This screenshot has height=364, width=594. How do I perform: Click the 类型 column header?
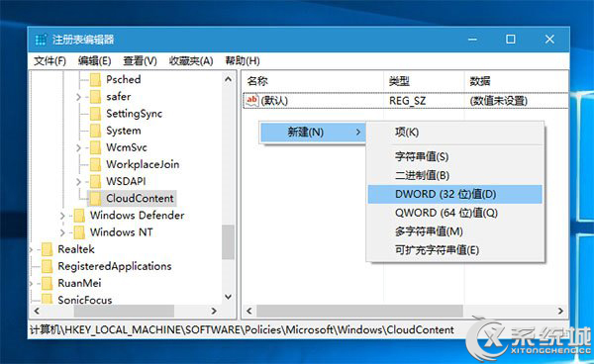[424, 81]
